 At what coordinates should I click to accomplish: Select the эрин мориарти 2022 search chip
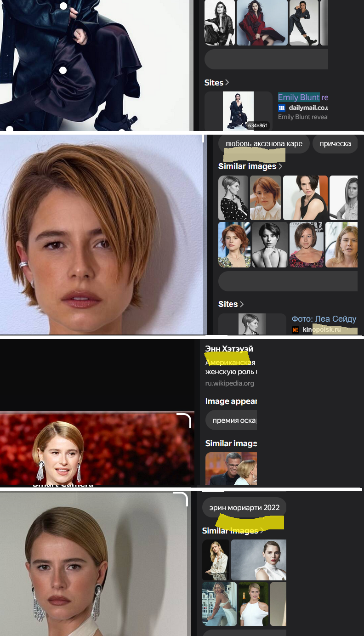[x=244, y=508]
